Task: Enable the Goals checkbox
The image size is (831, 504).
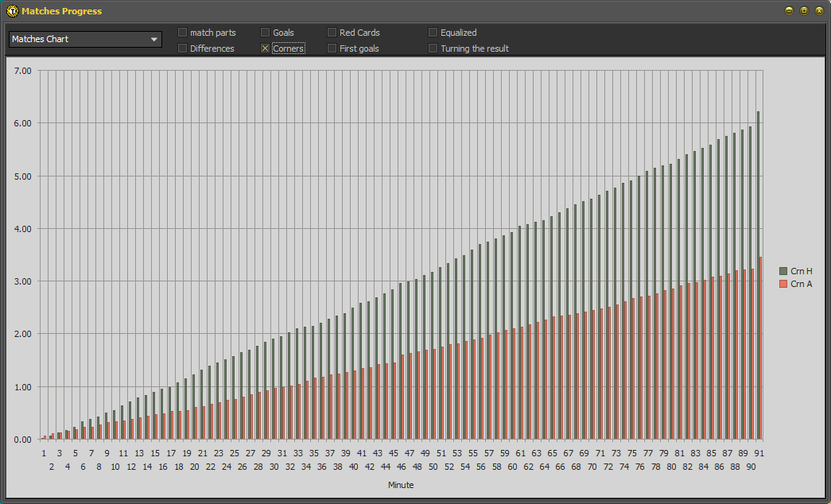Action: [266, 33]
